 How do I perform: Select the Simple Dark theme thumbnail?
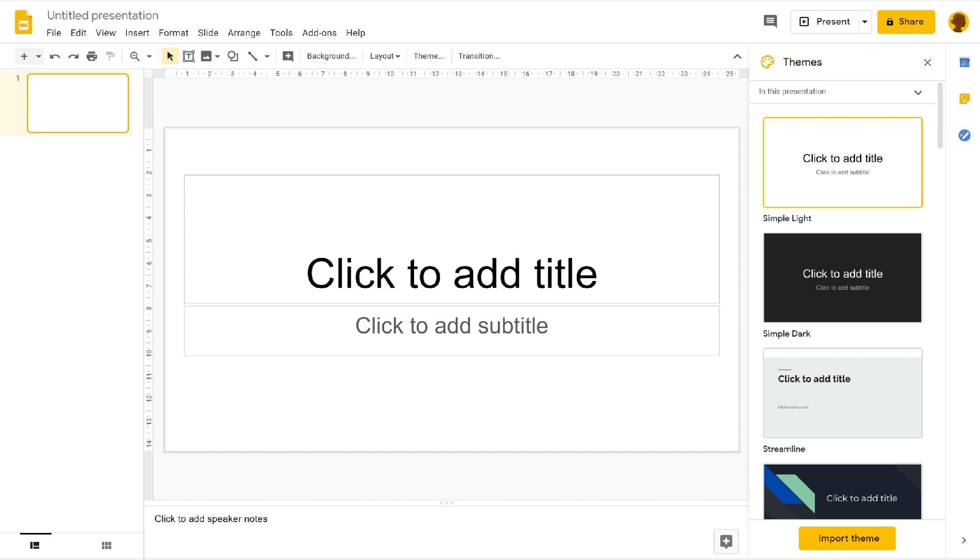[842, 278]
